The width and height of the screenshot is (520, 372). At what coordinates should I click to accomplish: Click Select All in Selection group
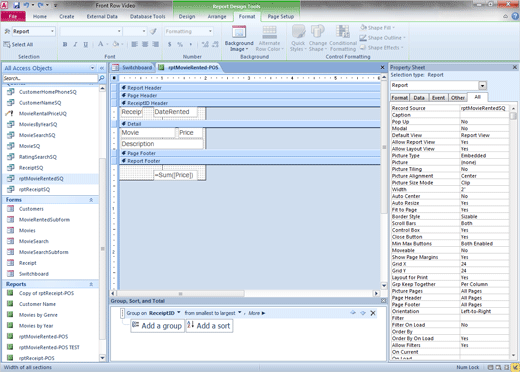click(x=18, y=44)
